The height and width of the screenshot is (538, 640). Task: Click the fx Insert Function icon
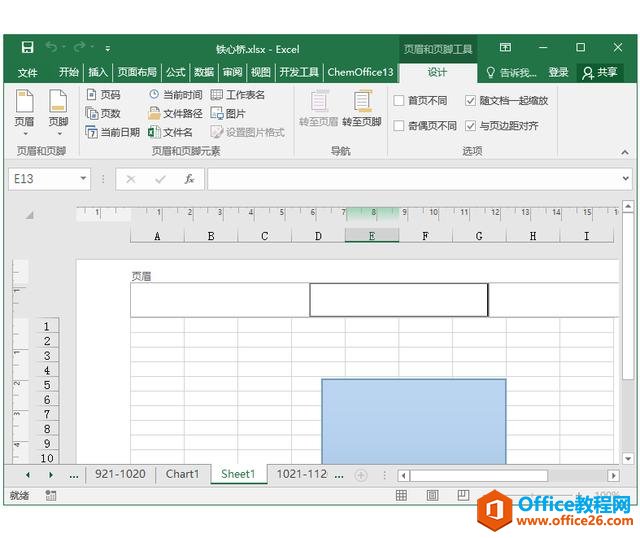coord(189,179)
